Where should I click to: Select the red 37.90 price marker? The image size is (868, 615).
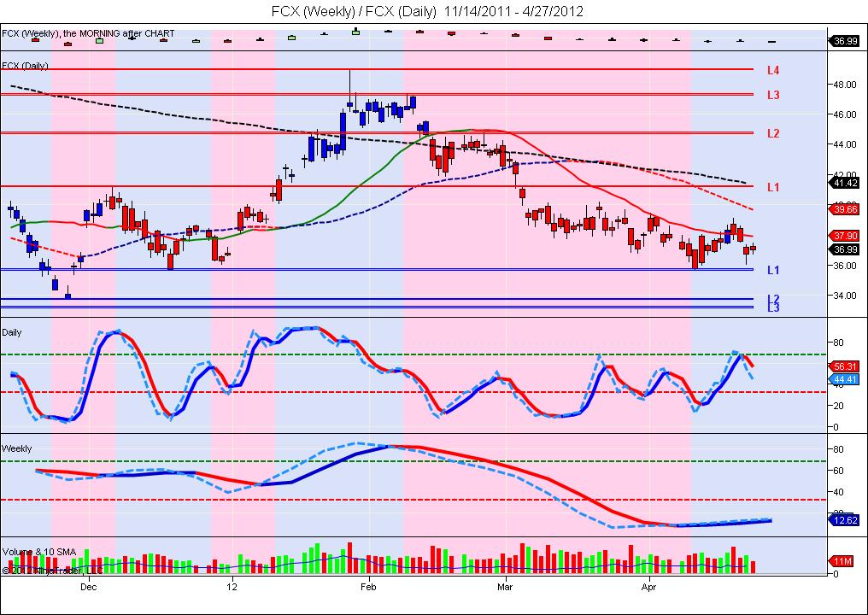tap(844, 235)
